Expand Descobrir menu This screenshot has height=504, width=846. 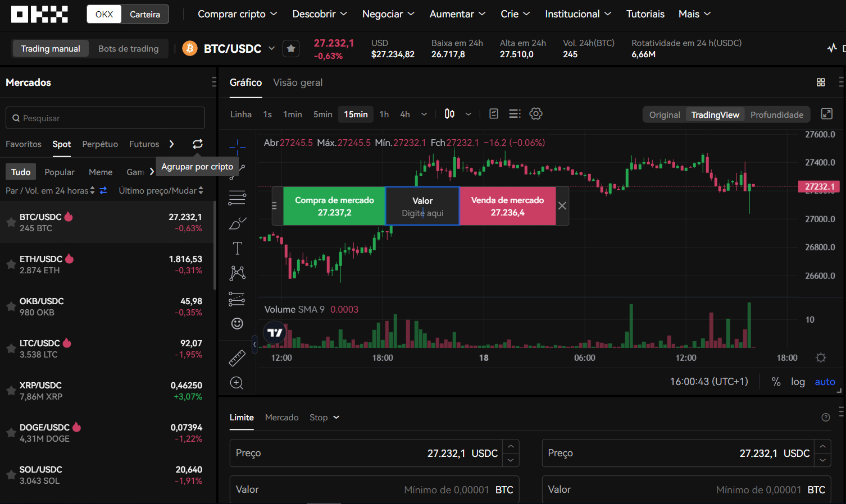tap(320, 14)
